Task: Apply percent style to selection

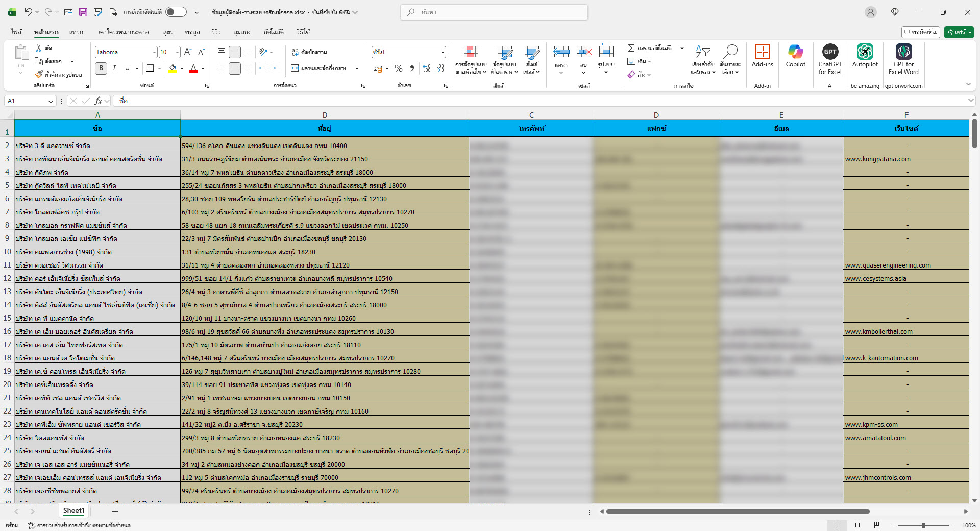Action: [x=399, y=68]
